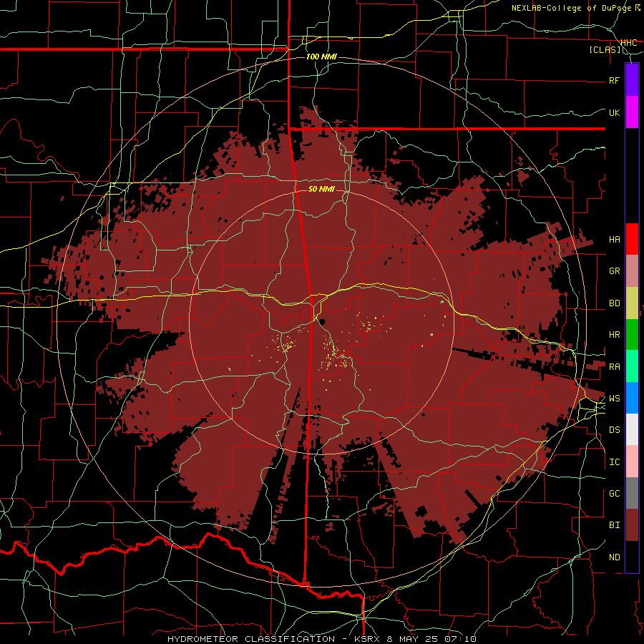
Task: Select the light pink IC legend swatch
Action: (632, 462)
